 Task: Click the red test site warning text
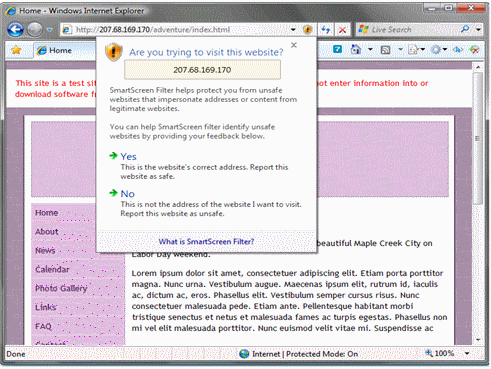(56, 88)
